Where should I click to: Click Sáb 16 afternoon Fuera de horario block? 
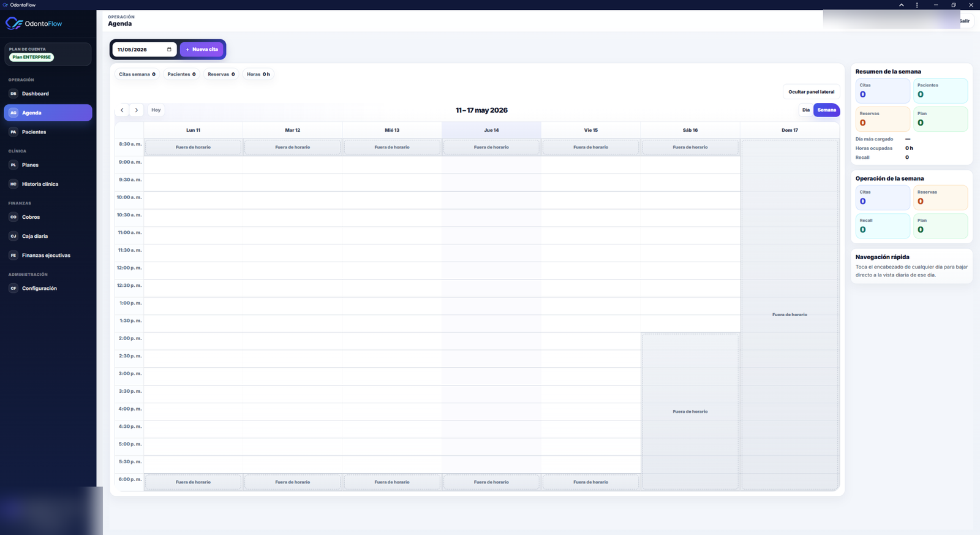click(690, 411)
